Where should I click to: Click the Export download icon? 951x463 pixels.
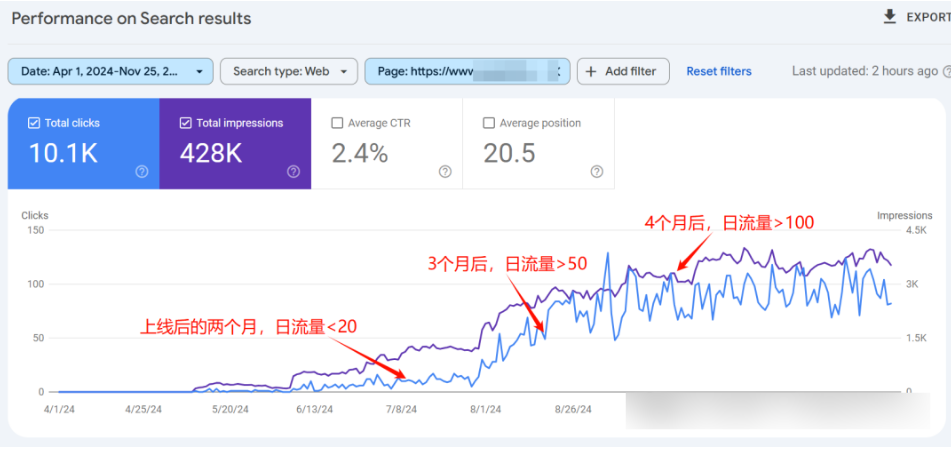(889, 16)
